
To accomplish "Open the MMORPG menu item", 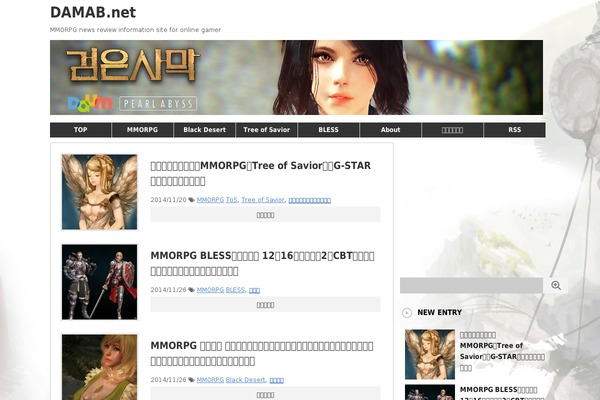I will (x=142, y=130).
